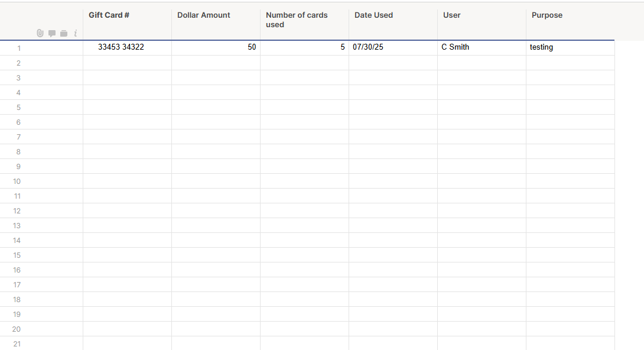Select the User column header
The width and height of the screenshot is (644, 350).
(x=482, y=25)
